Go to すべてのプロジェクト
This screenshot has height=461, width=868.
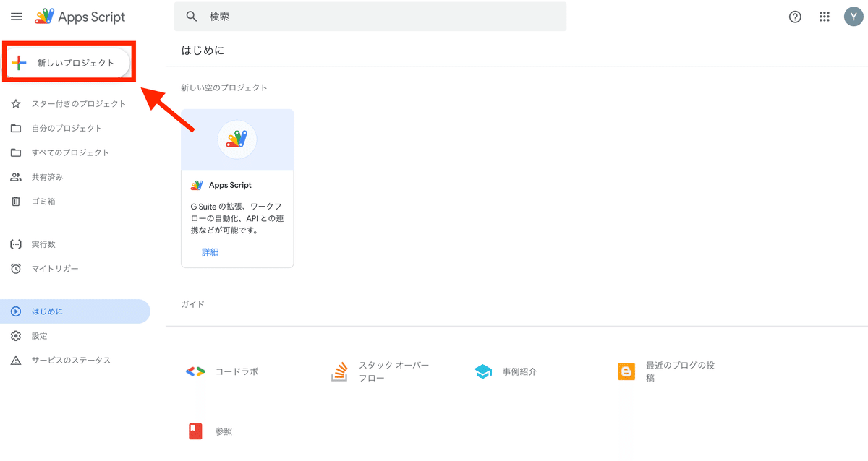pos(70,152)
